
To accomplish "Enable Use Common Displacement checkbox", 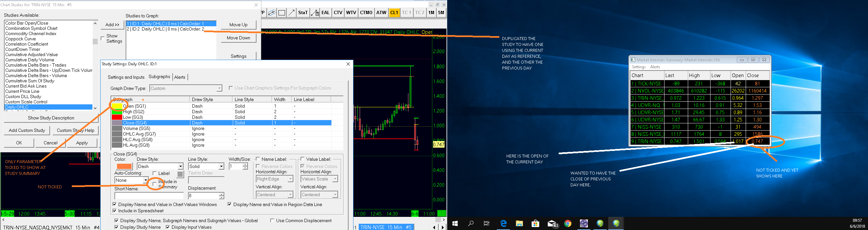I will click(x=272, y=220).
